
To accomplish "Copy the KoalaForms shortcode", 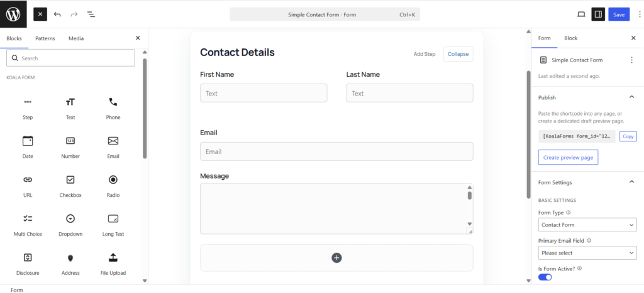I will [x=628, y=136].
